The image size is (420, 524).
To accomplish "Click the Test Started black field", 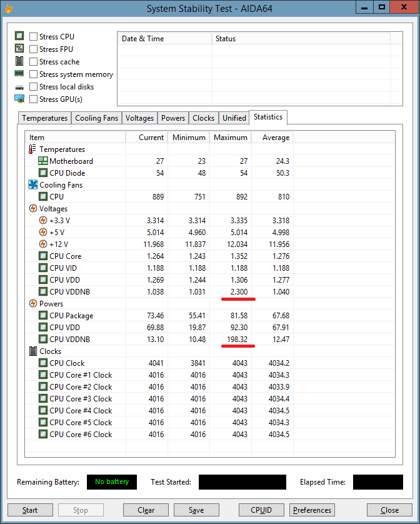I will coord(242,482).
